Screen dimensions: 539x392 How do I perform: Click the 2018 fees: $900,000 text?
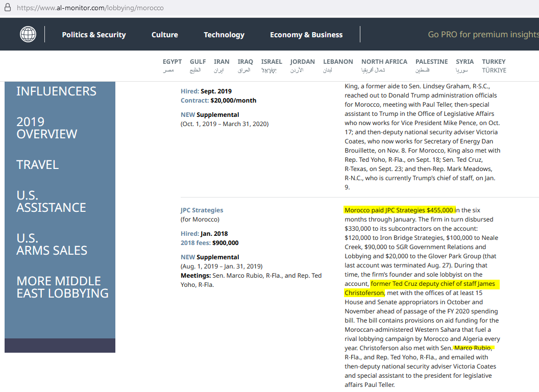(x=209, y=243)
